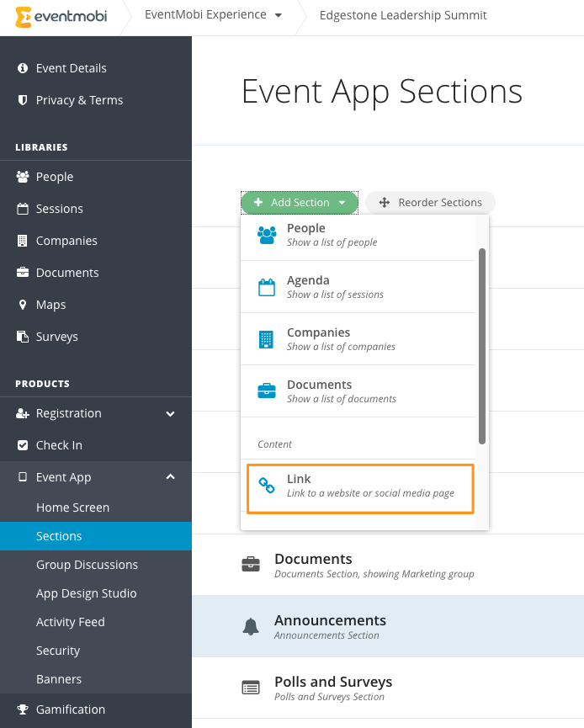
Task: Click the blue People icon in dropdown
Action: coord(267,235)
